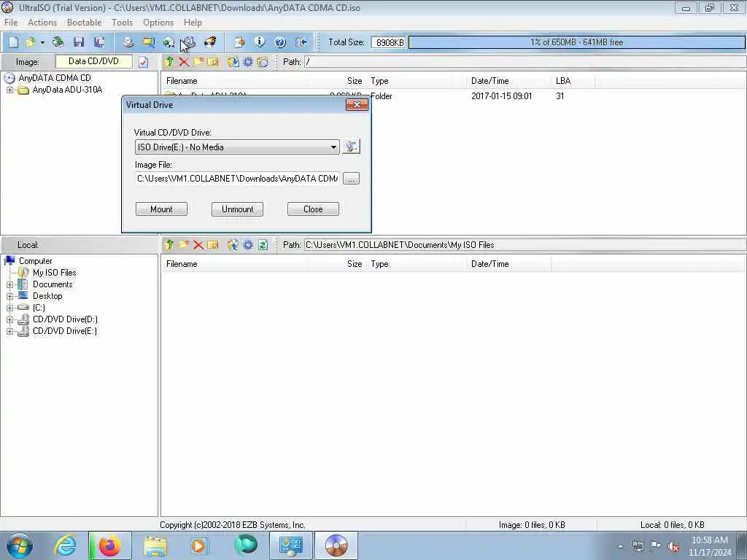Click the muted volume tray icon

click(673, 547)
